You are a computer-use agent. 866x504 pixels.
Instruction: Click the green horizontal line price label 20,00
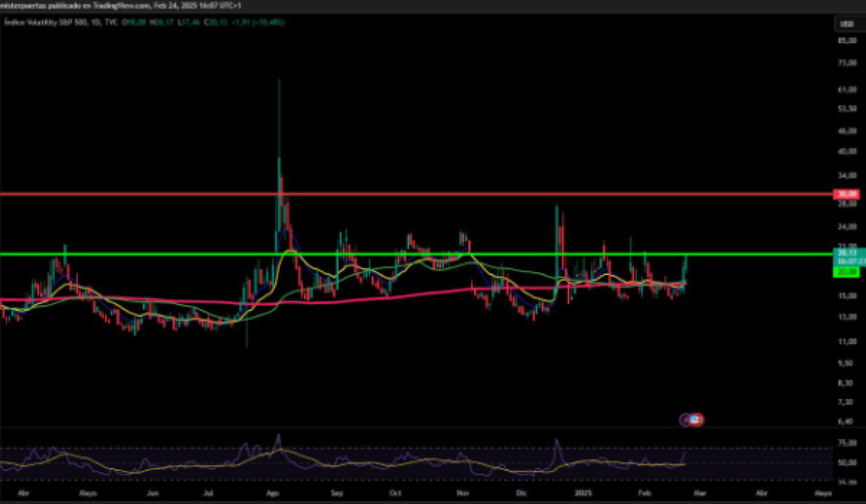pyautogui.click(x=846, y=272)
